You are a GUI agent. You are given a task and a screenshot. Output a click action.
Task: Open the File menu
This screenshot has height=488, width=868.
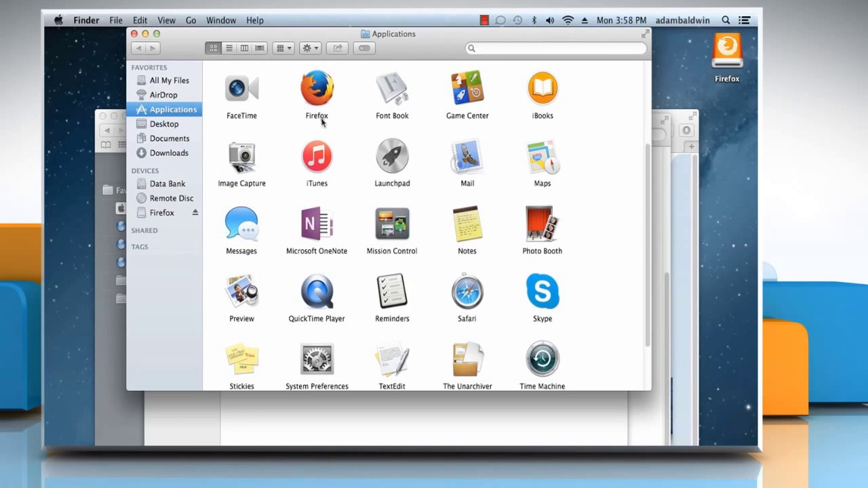click(x=116, y=20)
